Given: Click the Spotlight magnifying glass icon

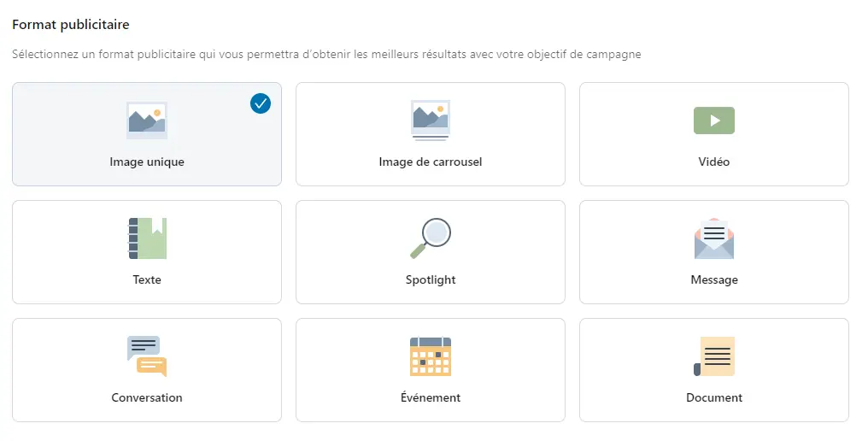Looking at the screenshot, I should 431,238.
